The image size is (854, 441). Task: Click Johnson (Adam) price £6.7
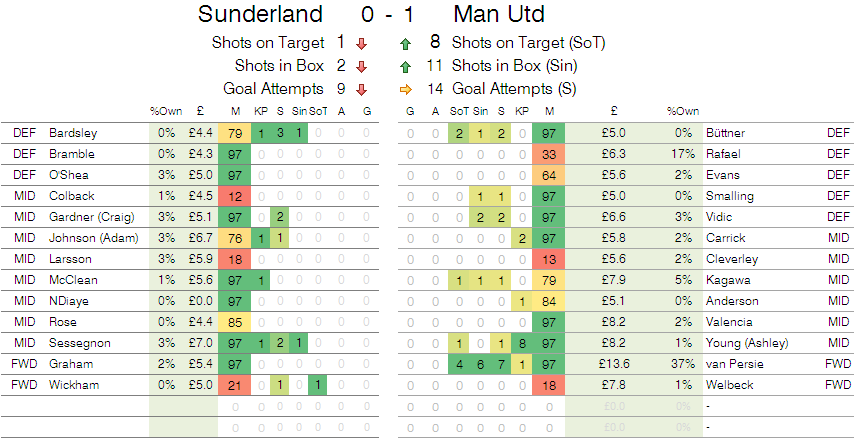tap(200, 238)
